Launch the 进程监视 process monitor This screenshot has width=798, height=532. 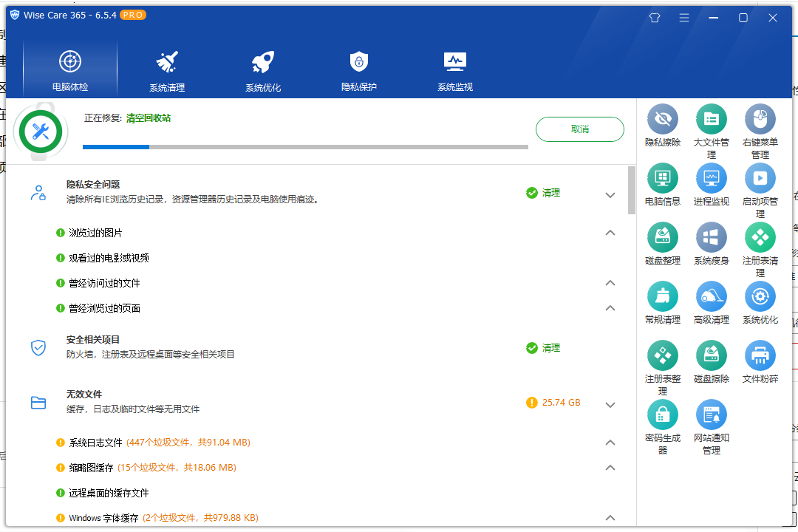(711, 185)
